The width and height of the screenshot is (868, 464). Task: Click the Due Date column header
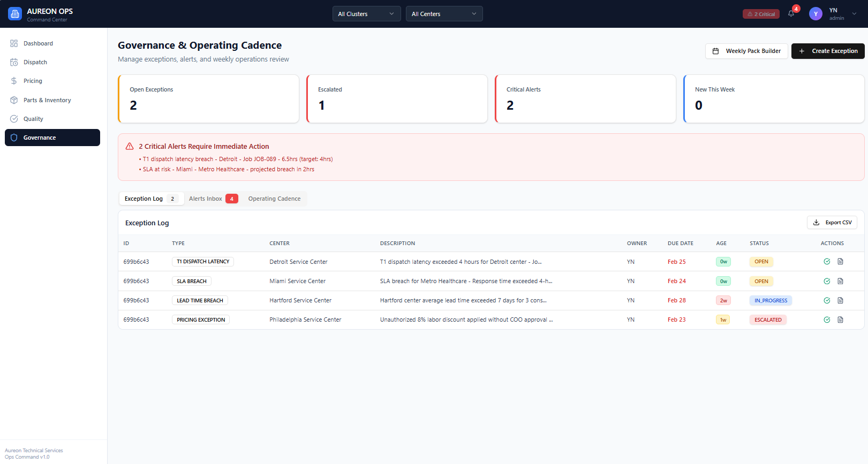(680, 244)
